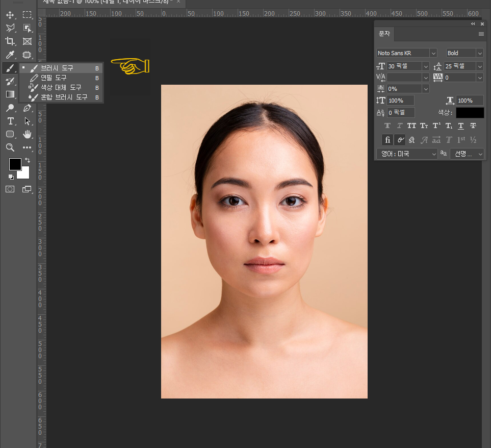
Task: Open the kerning V/A dropdown
Action: point(426,78)
